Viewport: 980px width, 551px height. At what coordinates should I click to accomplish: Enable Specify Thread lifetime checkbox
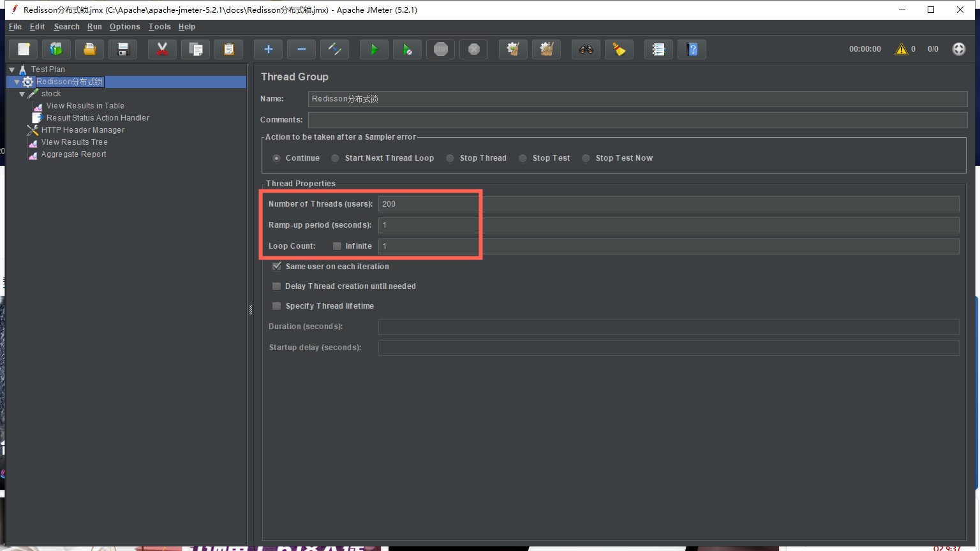pos(276,306)
